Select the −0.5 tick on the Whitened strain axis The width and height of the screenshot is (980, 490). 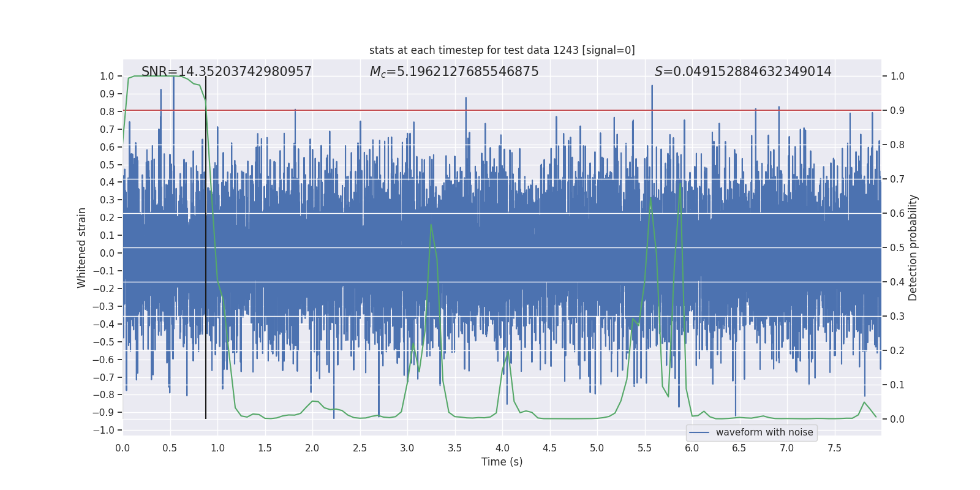(104, 342)
